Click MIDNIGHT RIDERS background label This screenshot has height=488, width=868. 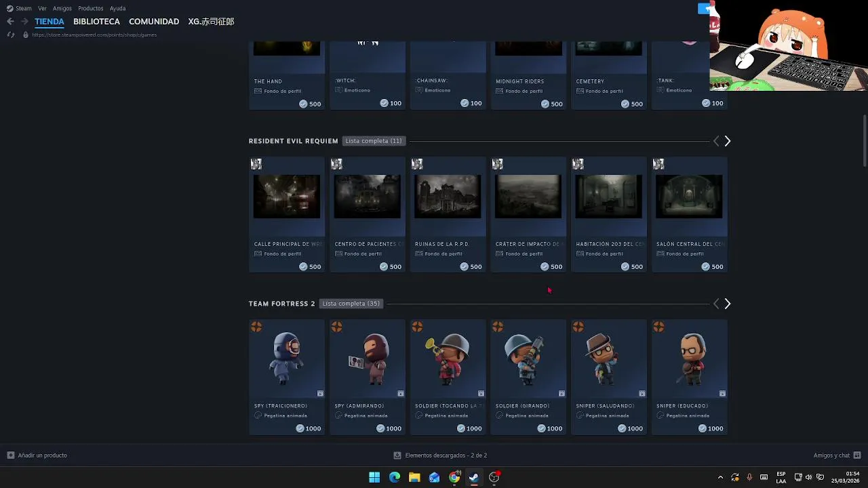click(x=519, y=81)
